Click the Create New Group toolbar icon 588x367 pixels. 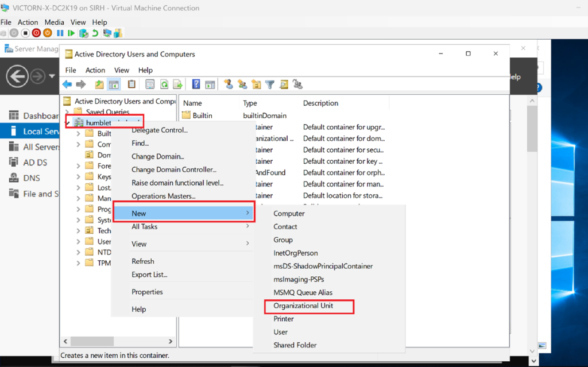coord(242,84)
